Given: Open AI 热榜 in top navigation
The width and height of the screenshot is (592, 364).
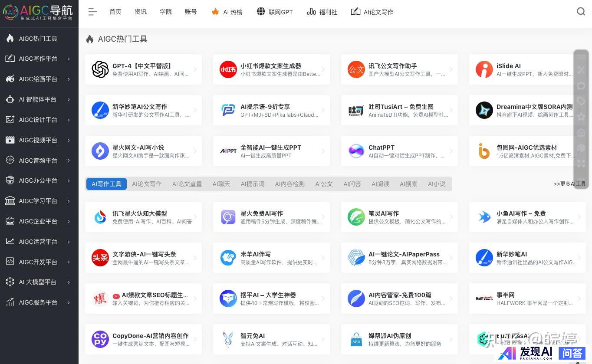Looking at the screenshot, I should (x=227, y=12).
